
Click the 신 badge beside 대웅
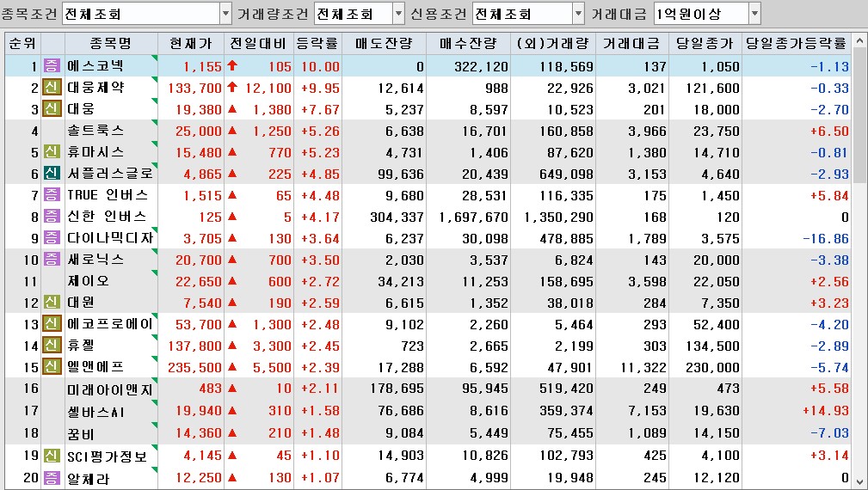[x=52, y=109]
